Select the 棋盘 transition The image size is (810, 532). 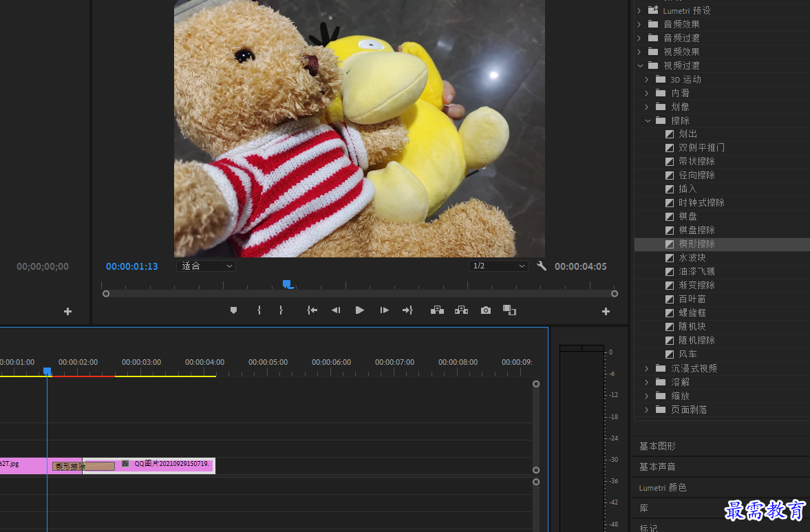(688, 216)
